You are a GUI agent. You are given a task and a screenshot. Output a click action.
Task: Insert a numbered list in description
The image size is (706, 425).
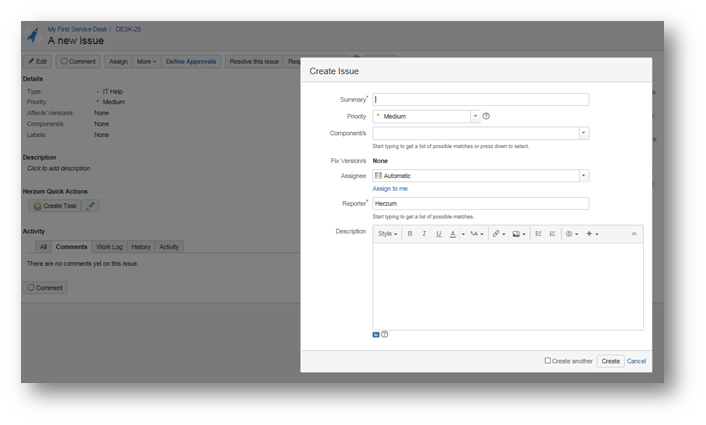552,234
